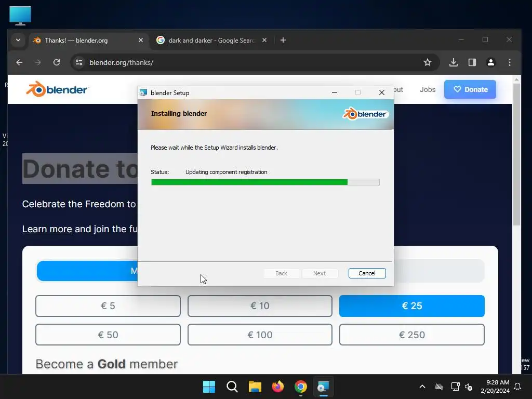Open the Jobs link in the site navigation
The width and height of the screenshot is (532, 399).
click(427, 89)
